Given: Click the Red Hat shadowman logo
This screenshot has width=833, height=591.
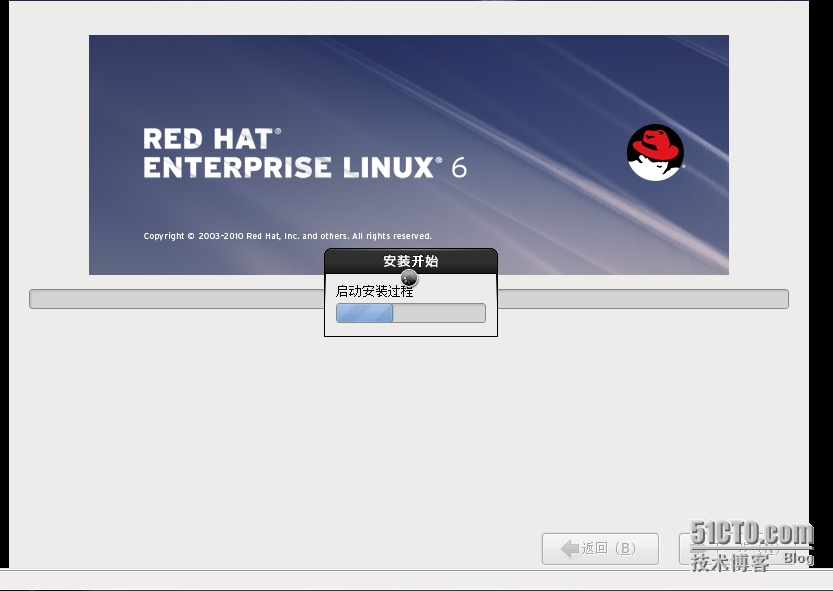Looking at the screenshot, I should pyautogui.click(x=655, y=153).
